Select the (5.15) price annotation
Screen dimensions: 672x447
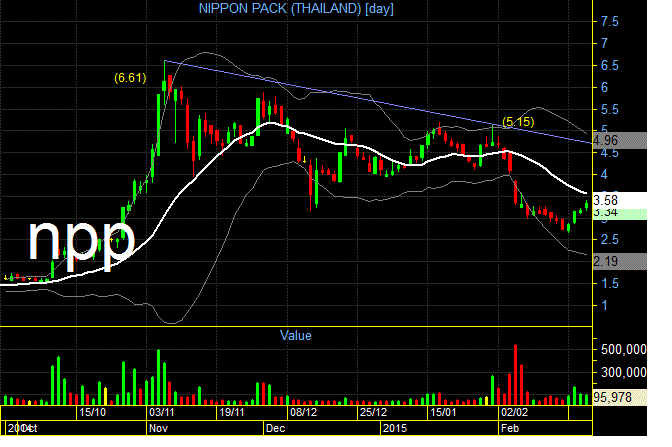[518, 122]
